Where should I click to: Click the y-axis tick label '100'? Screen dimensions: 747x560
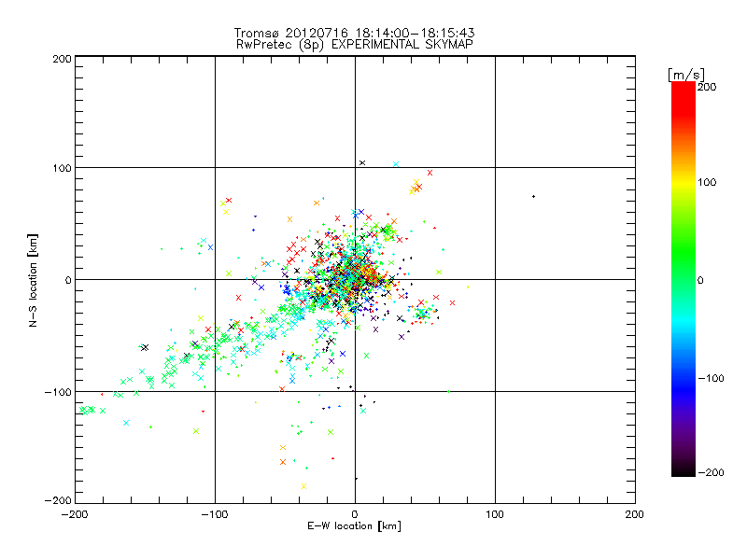62,168
